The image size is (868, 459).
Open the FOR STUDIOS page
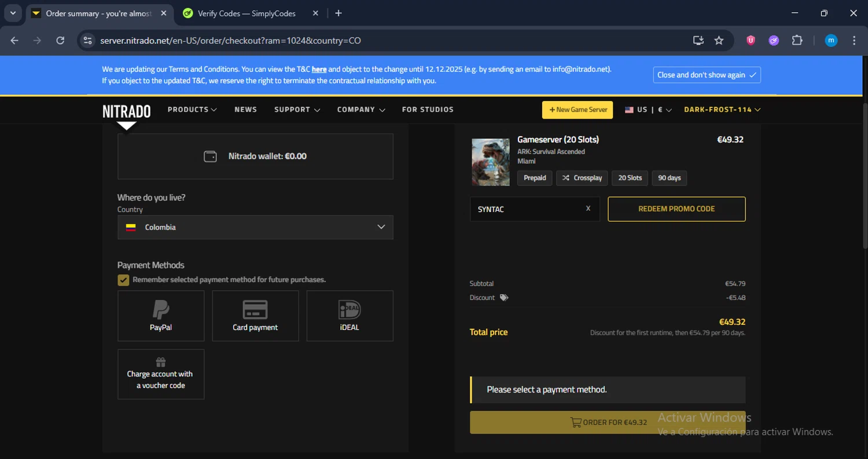click(428, 109)
